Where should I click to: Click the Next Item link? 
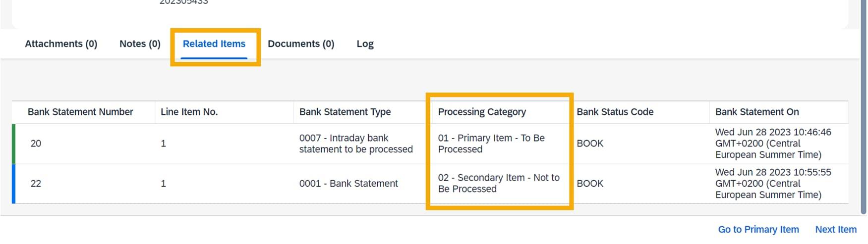pos(835,230)
